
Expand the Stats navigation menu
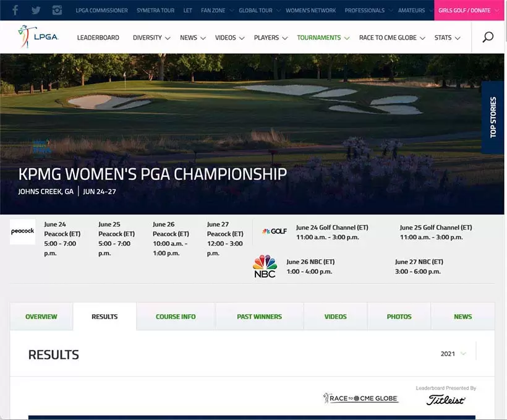(x=447, y=38)
